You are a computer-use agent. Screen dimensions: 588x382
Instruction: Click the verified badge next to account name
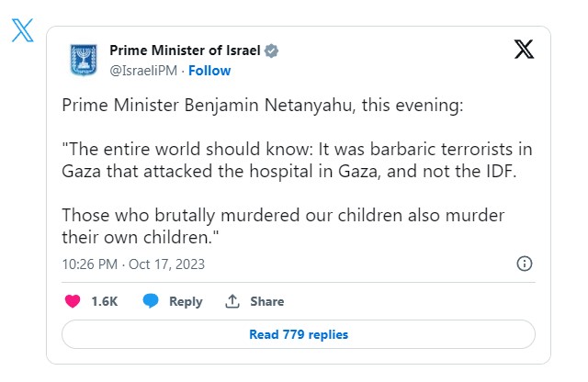point(272,51)
